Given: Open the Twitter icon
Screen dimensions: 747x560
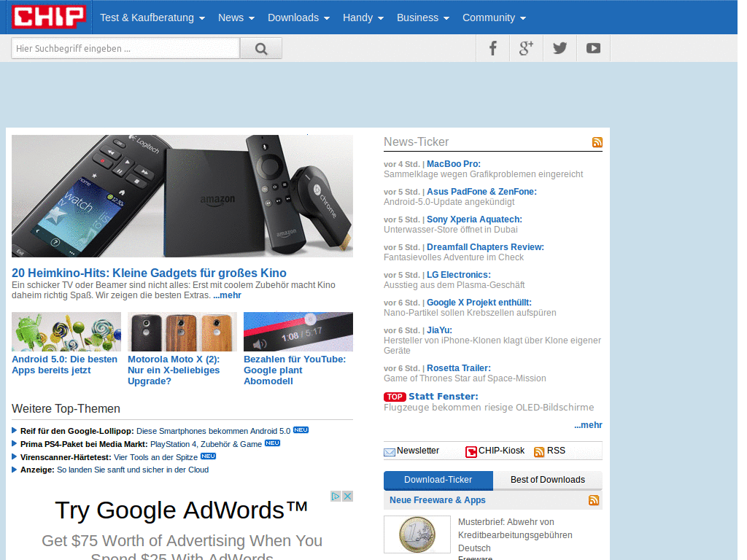Looking at the screenshot, I should pos(560,48).
